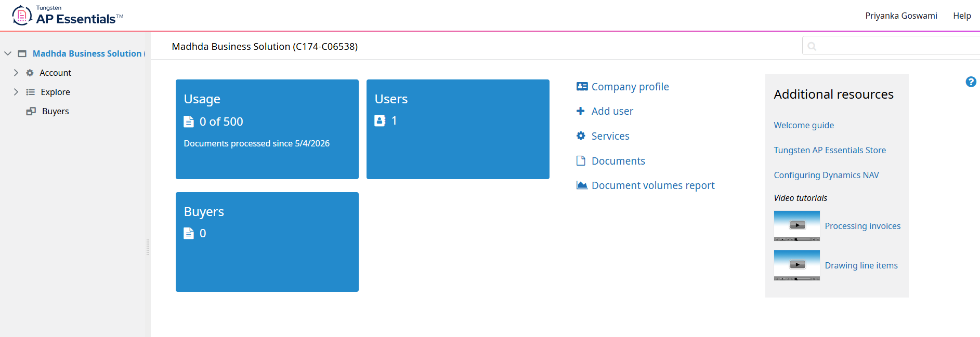
Task: Open the Buyers tile
Action: pyautogui.click(x=267, y=242)
